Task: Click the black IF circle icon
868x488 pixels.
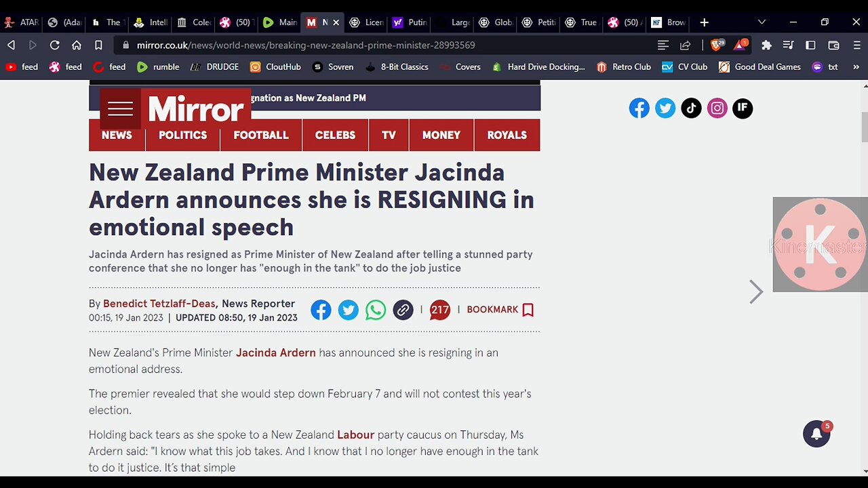Action: [743, 108]
